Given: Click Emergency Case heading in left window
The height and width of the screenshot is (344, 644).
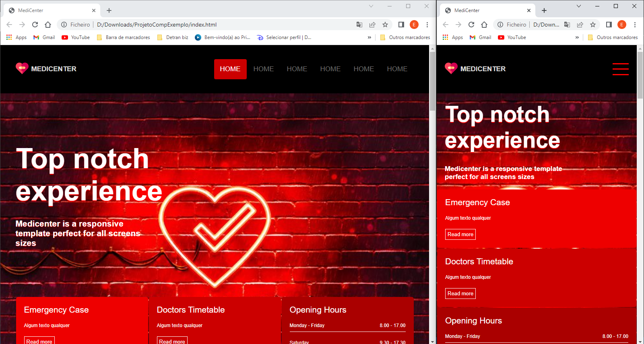Looking at the screenshot, I should click(x=56, y=310).
